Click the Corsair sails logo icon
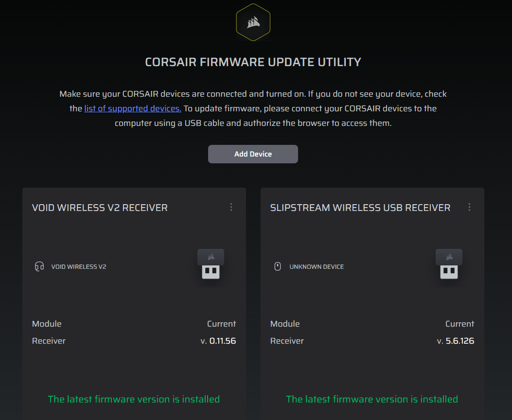 [x=253, y=22]
